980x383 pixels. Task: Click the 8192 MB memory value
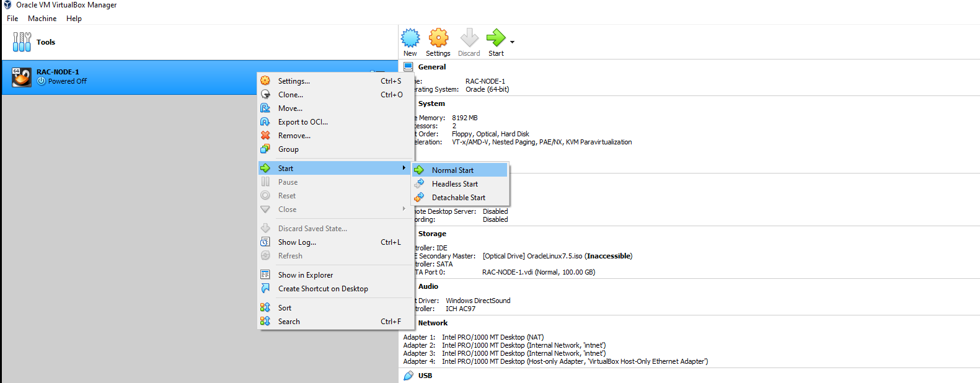coord(465,118)
